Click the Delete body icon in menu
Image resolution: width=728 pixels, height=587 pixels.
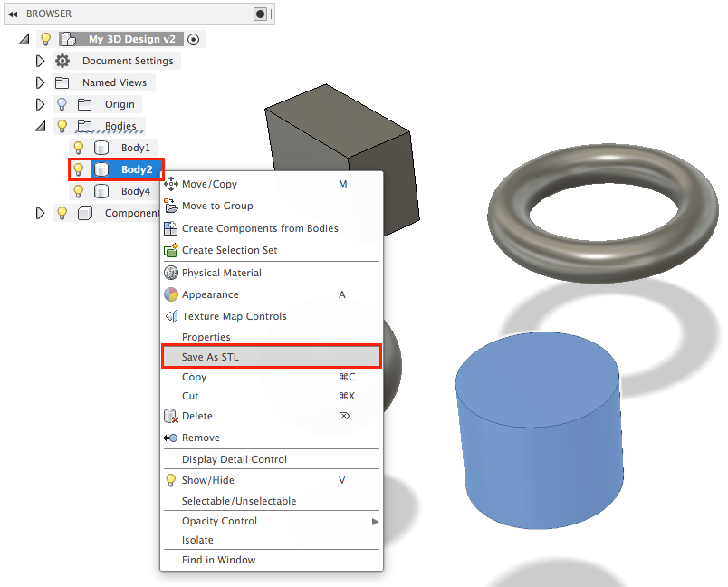coord(170,416)
